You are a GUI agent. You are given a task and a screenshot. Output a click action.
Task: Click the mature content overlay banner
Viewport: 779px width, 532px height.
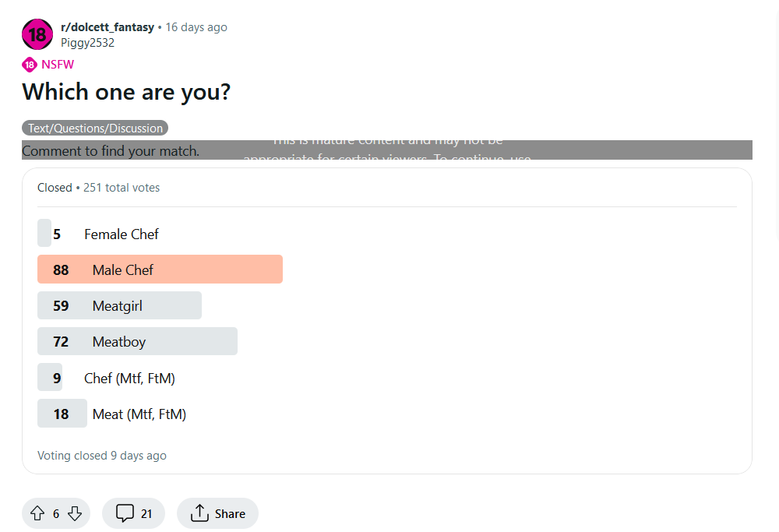(387, 150)
